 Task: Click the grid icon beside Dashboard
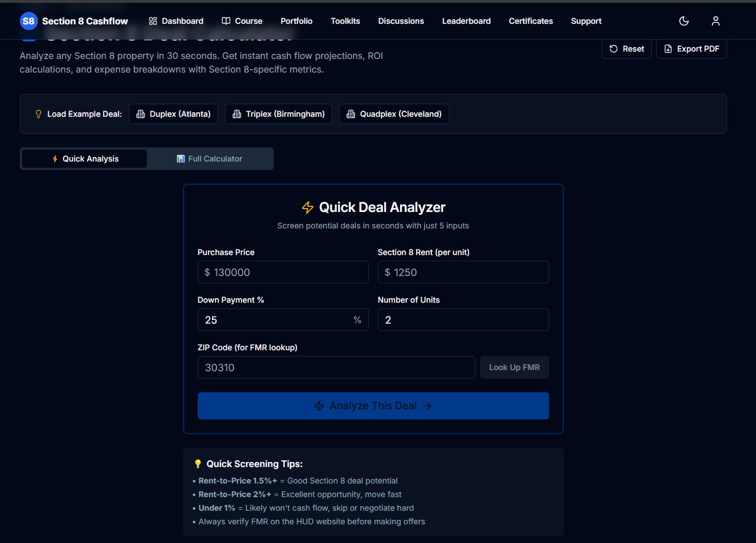pos(152,21)
